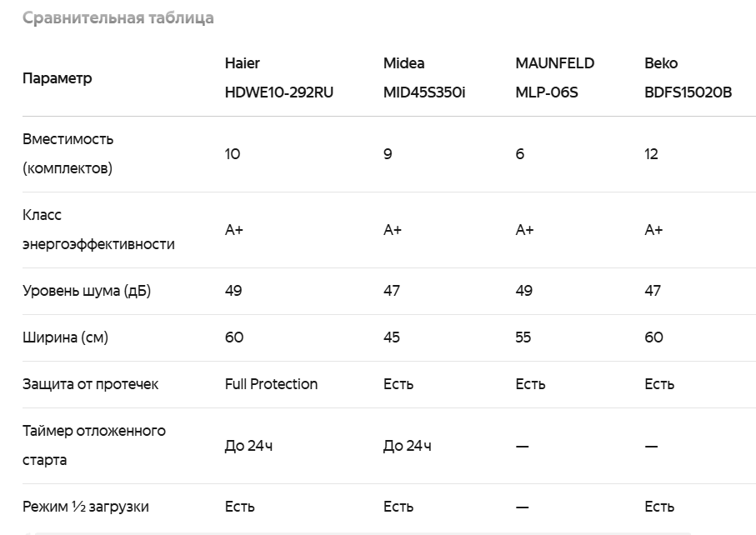Click the Сравнительная таблица heading
756x535 pixels.
point(118,17)
